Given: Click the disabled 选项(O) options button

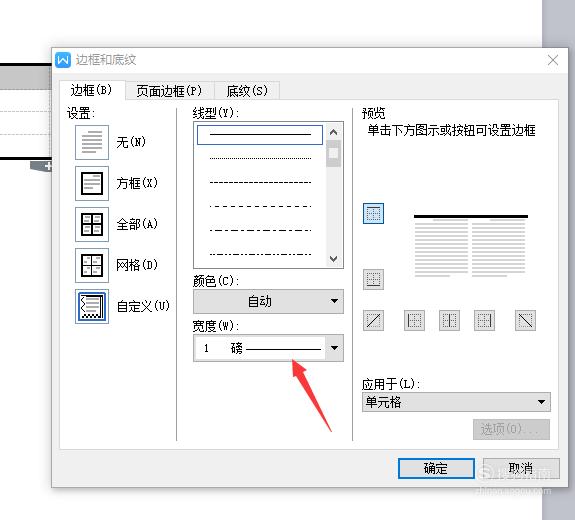Looking at the screenshot, I should (x=511, y=429).
